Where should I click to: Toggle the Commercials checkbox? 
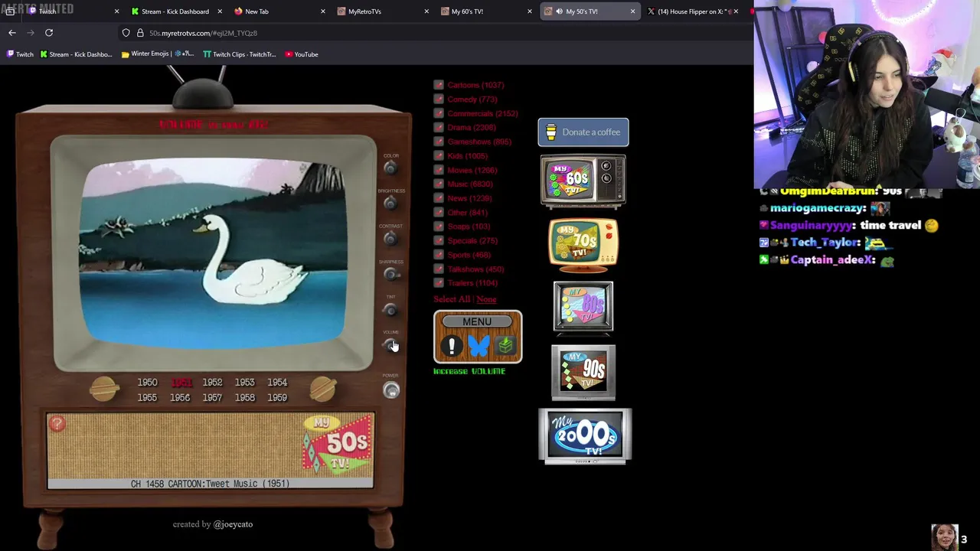[x=439, y=113]
